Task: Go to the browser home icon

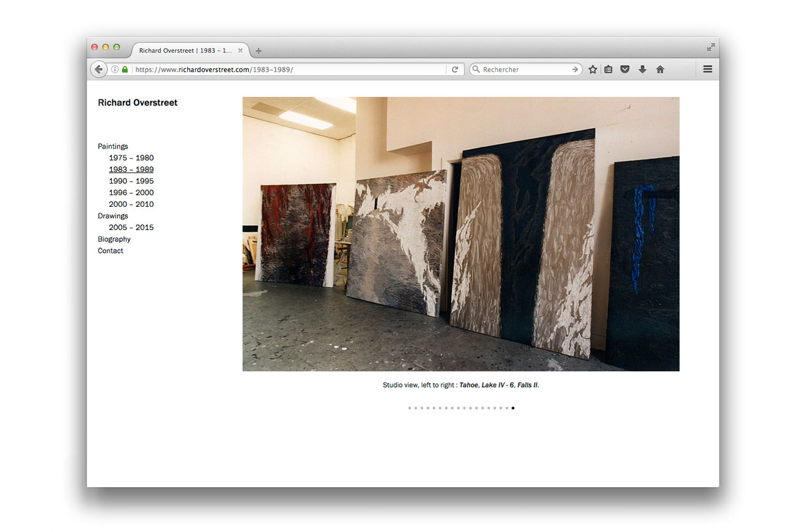Action: click(x=660, y=69)
